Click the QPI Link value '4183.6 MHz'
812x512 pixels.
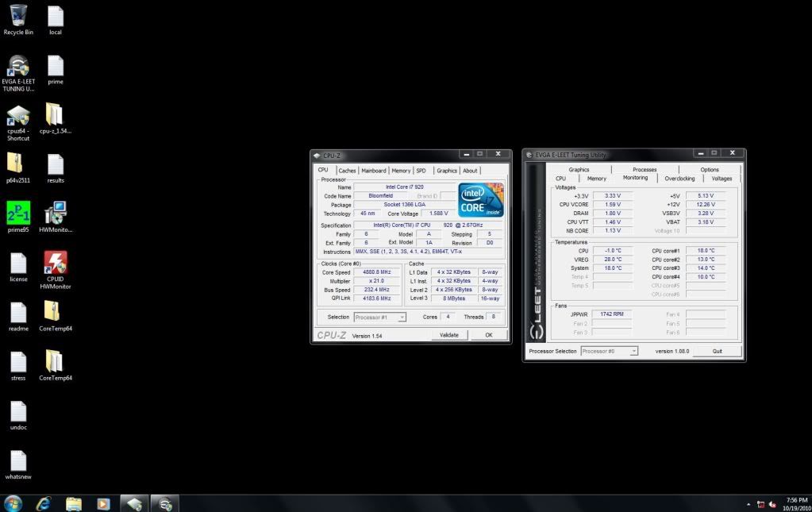pos(376,298)
